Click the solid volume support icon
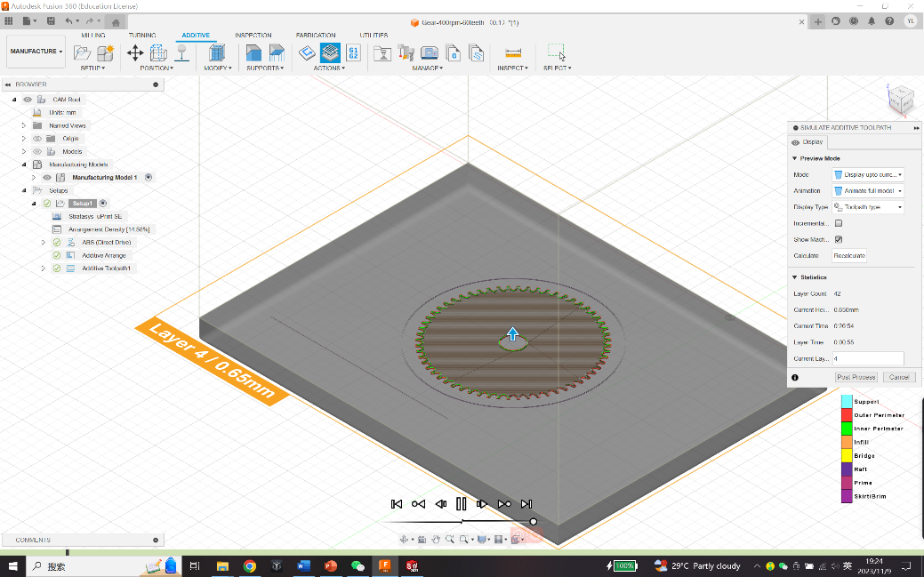The width and height of the screenshot is (924, 577). click(x=253, y=53)
